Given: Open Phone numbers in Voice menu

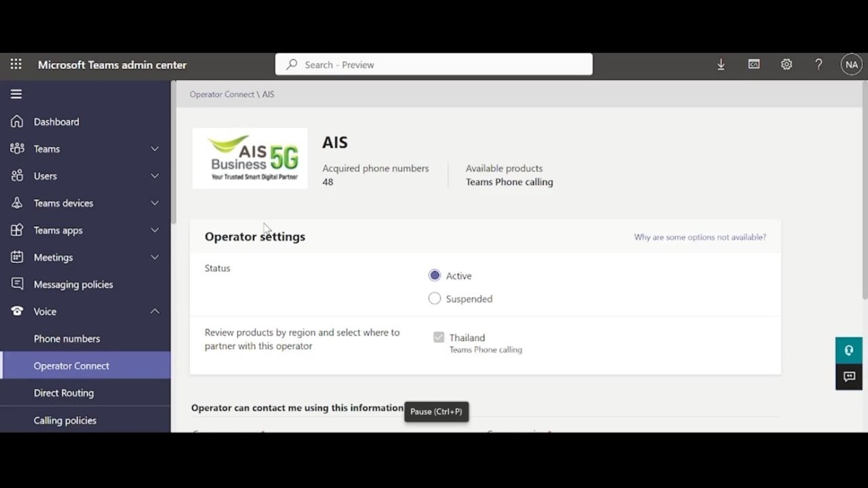Looking at the screenshot, I should 66,338.
